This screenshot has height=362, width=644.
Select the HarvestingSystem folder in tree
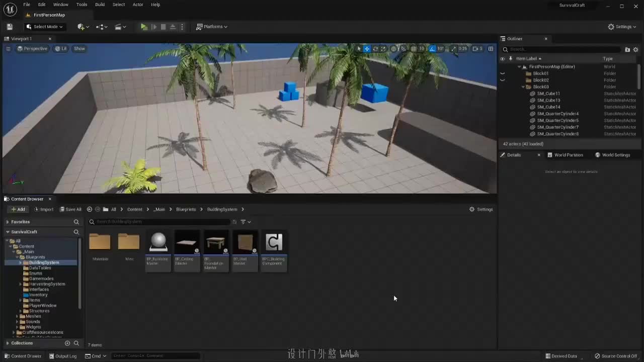[47, 284]
